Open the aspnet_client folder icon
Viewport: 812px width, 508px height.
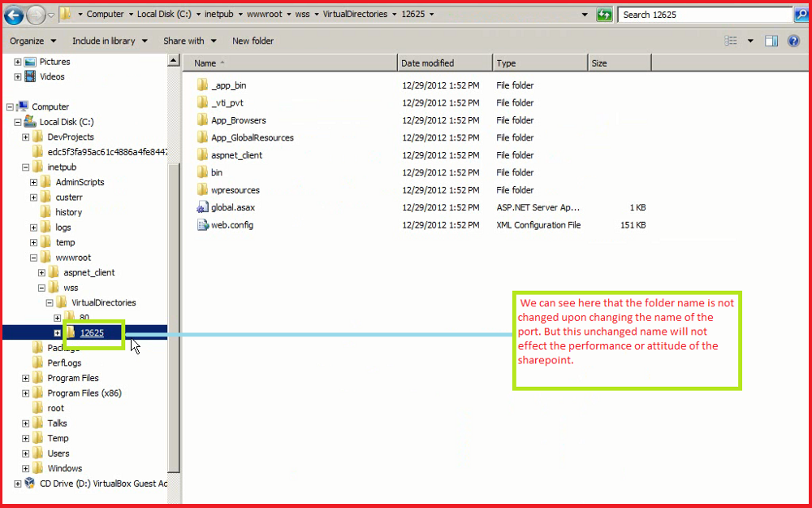(x=203, y=154)
